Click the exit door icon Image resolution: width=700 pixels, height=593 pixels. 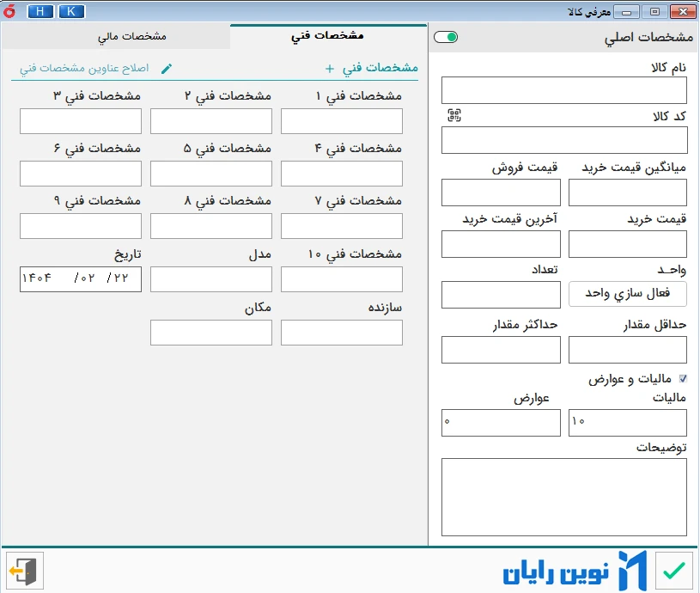point(25,571)
